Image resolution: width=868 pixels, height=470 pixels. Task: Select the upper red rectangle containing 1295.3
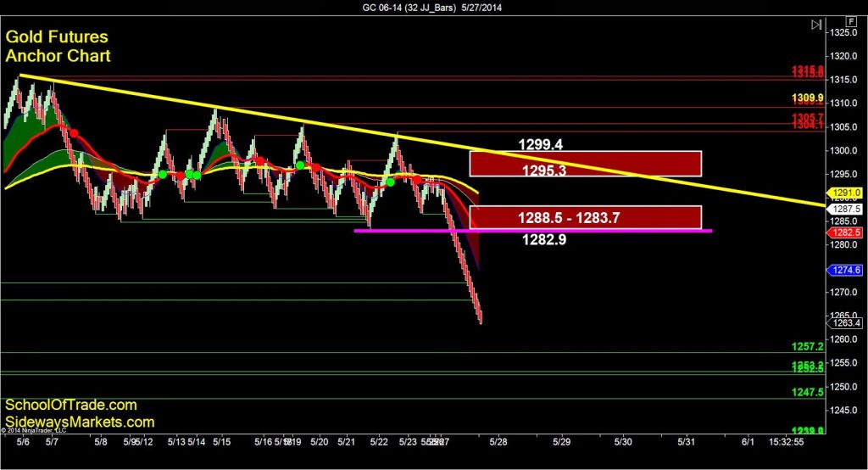point(585,164)
